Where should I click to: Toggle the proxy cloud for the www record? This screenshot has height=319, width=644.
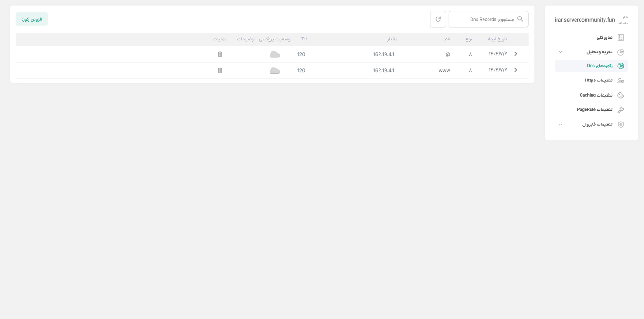click(x=275, y=70)
